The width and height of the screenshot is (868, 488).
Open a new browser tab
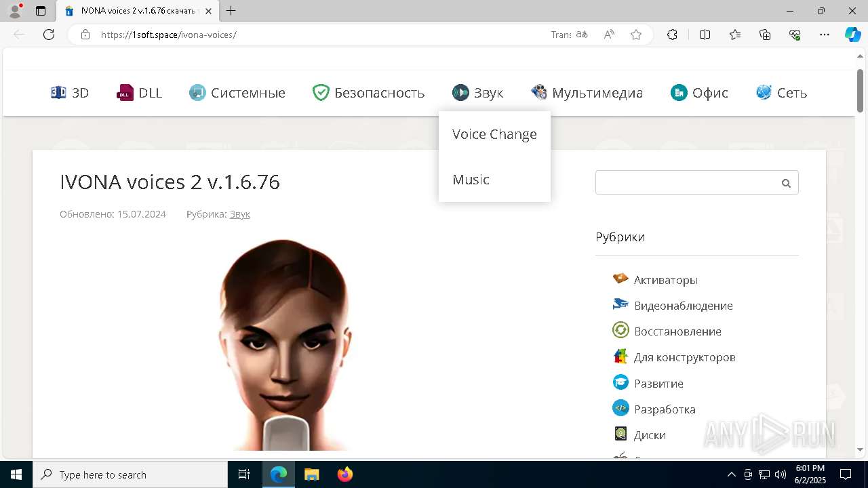tap(231, 11)
